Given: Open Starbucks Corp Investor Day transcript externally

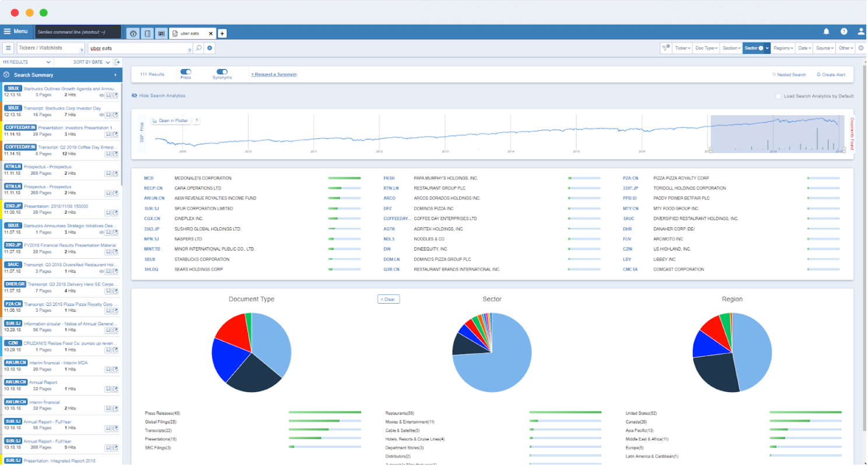Looking at the screenshot, I should [x=115, y=115].
